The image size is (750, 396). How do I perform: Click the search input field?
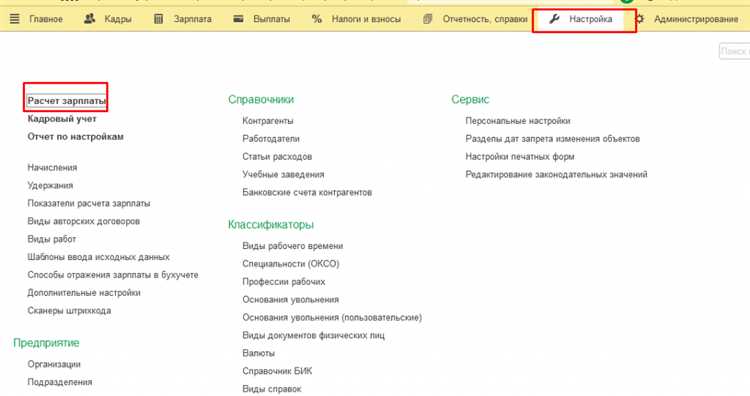point(734,51)
